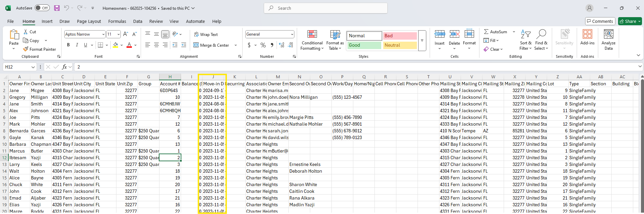Click the Cut scissors icon

pyautogui.click(x=26, y=32)
